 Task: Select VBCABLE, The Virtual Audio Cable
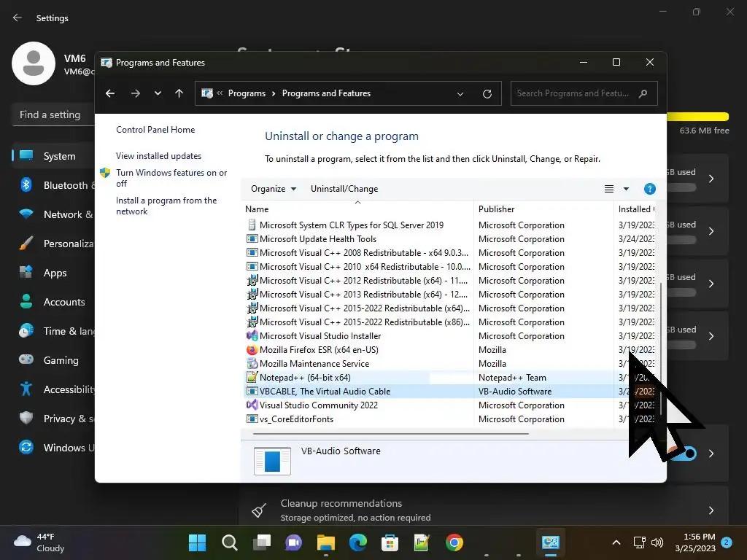pos(325,392)
